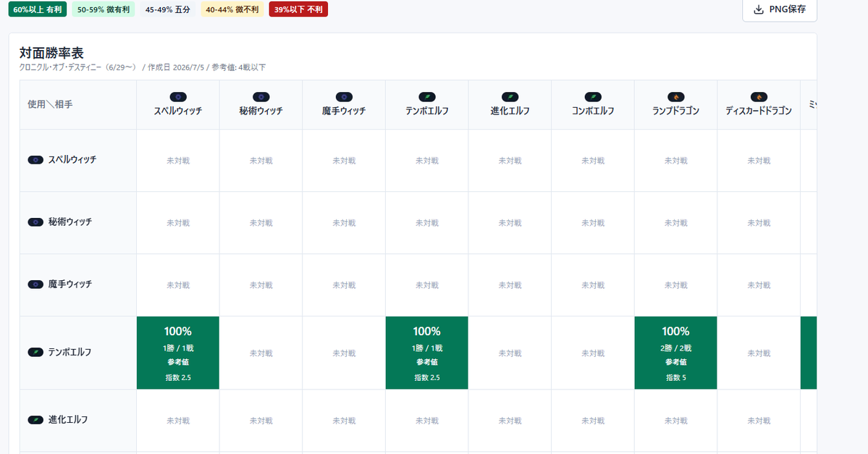Click the コンボエルフ column header text
Image resolution: width=868 pixels, height=454 pixels.
coord(593,111)
